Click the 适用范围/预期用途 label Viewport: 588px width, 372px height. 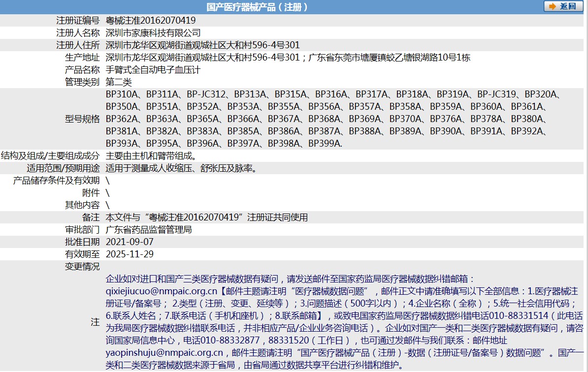(x=63, y=168)
